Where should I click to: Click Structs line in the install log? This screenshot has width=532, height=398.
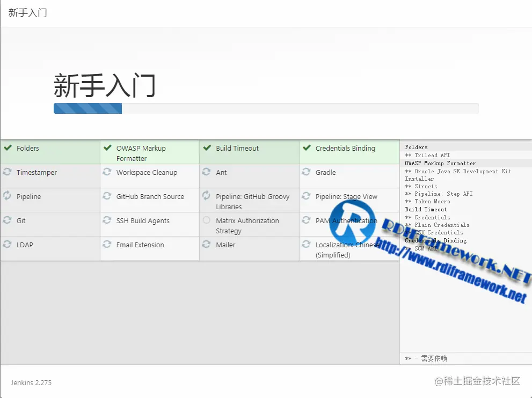[421, 186]
